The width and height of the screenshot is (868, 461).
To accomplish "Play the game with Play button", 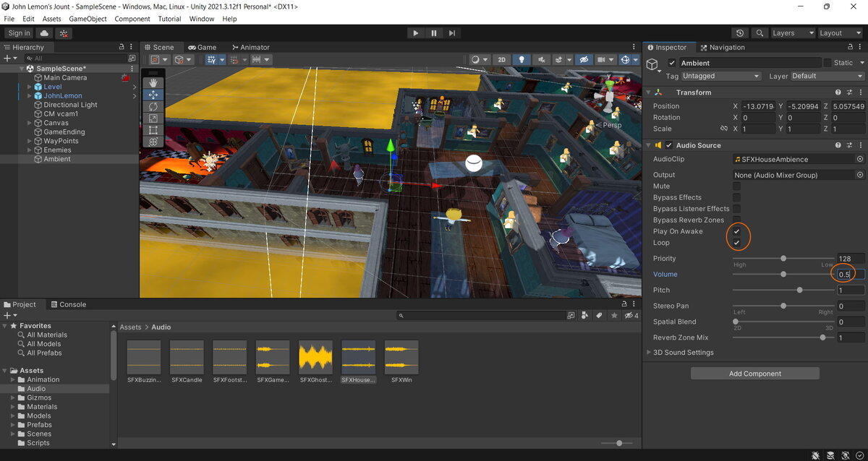I will tap(415, 33).
